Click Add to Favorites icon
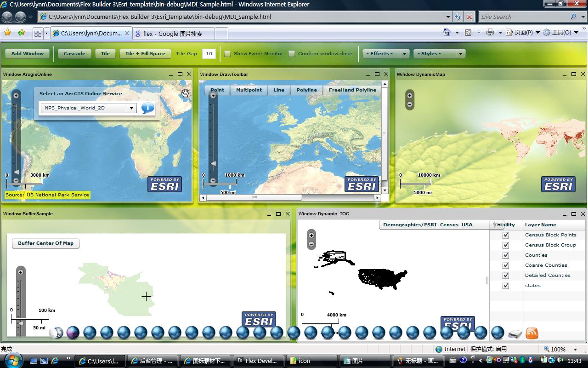This screenshot has height=368, width=588. 21,33
